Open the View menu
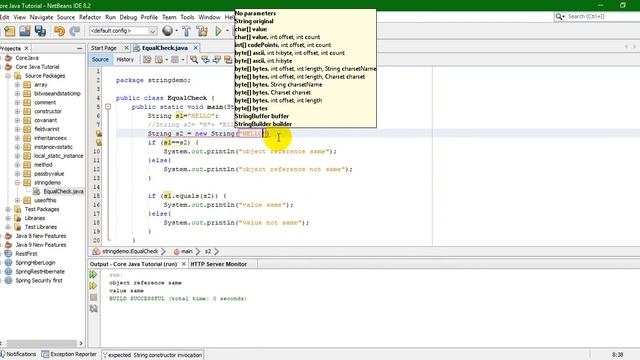The image size is (640, 360). click(x=20, y=17)
